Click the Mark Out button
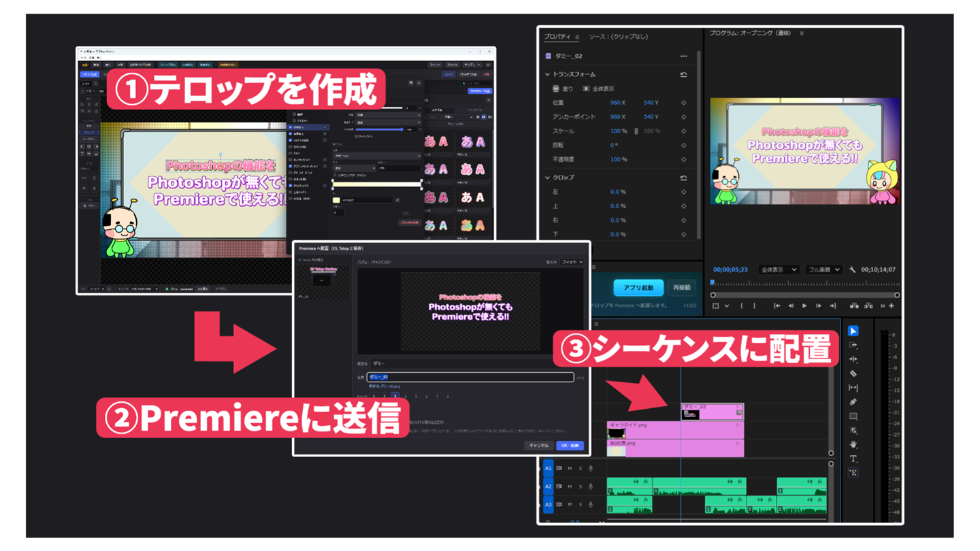 coord(754,306)
